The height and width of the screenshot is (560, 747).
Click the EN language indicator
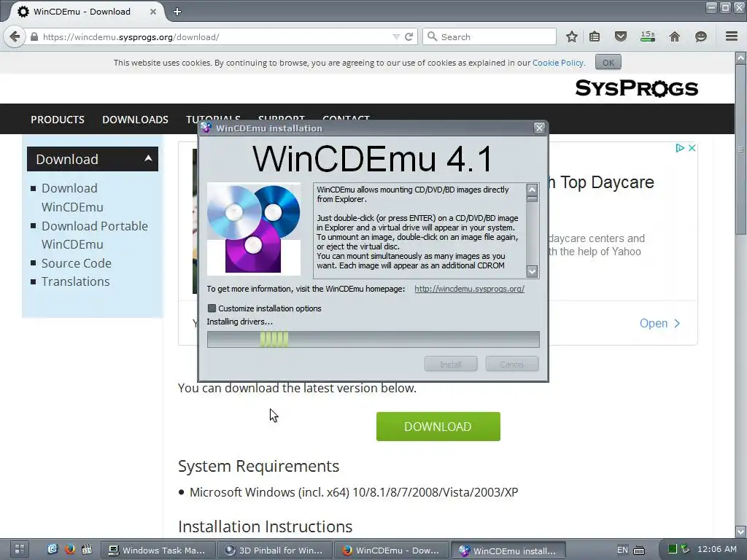click(x=622, y=550)
